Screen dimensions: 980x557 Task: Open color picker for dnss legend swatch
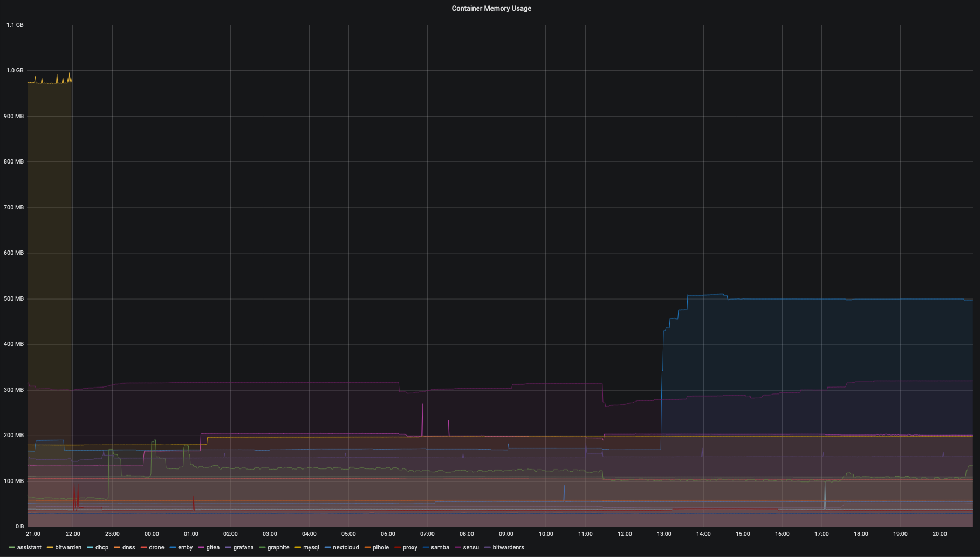[x=117, y=547]
